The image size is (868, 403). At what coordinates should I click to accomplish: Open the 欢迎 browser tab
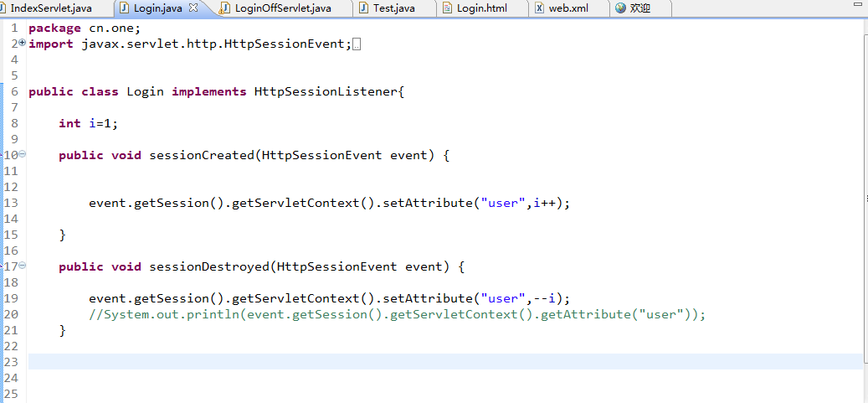pyautogui.click(x=639, y=8)
